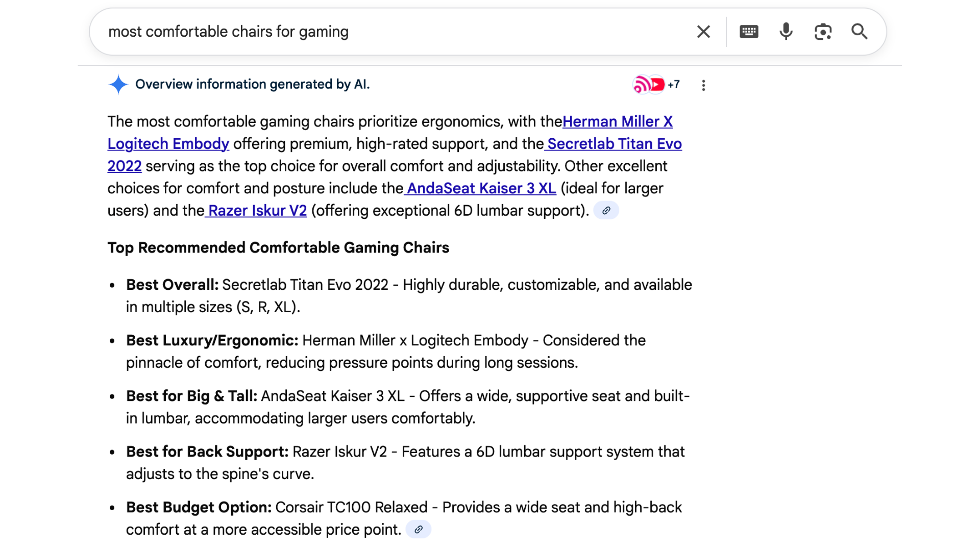
Task: Visit the Razer Iskur V2 link
Action: tap(257, 211)
